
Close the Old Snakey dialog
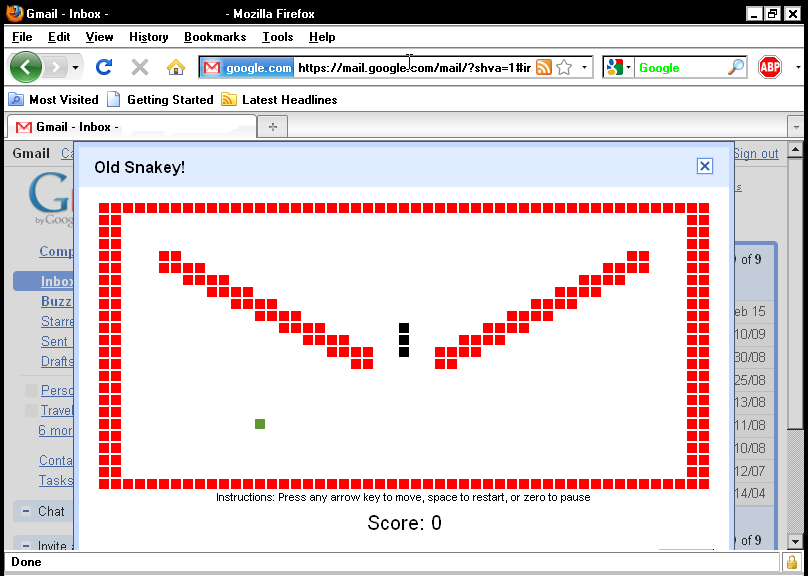click(704, 166)
